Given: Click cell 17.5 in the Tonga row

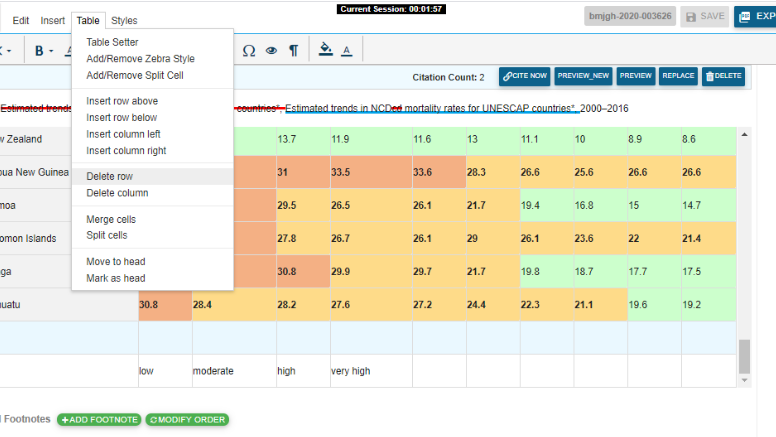Looking at the screenshot, I should tap(709, 271).
